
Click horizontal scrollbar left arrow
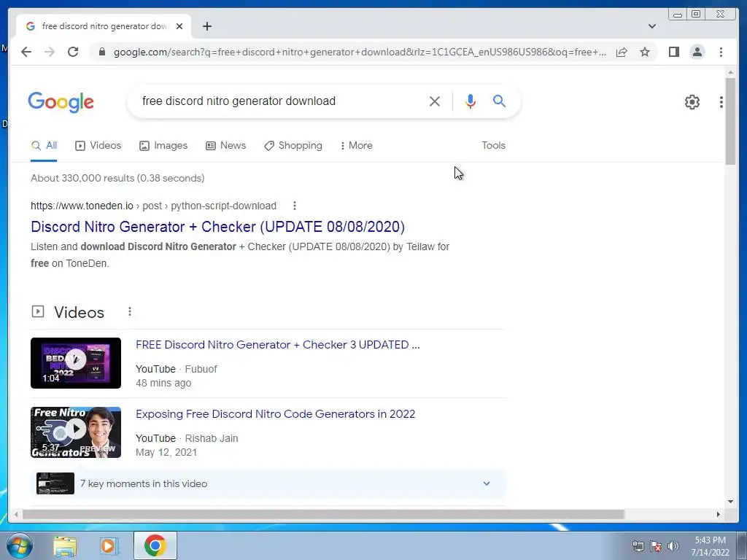16,514
